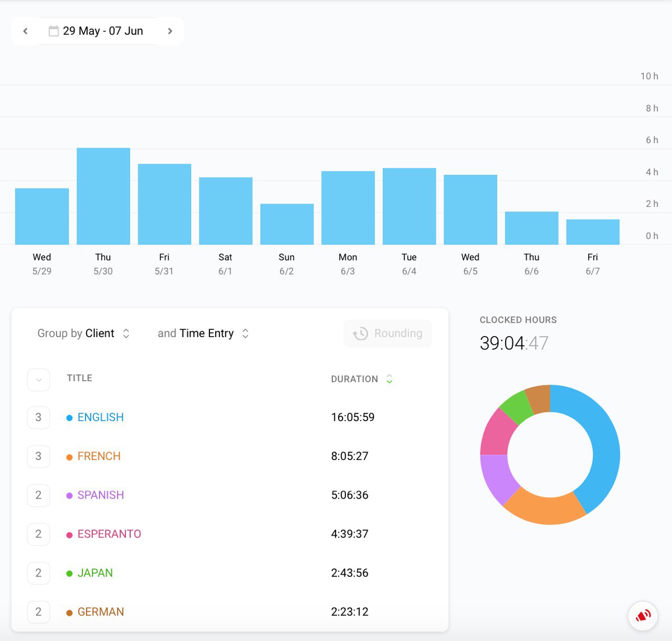Expand the GERMAN group's 2 entries
The height and width of the screenshot is (641, 672).
pyautogui.click(x=38, y=612)
